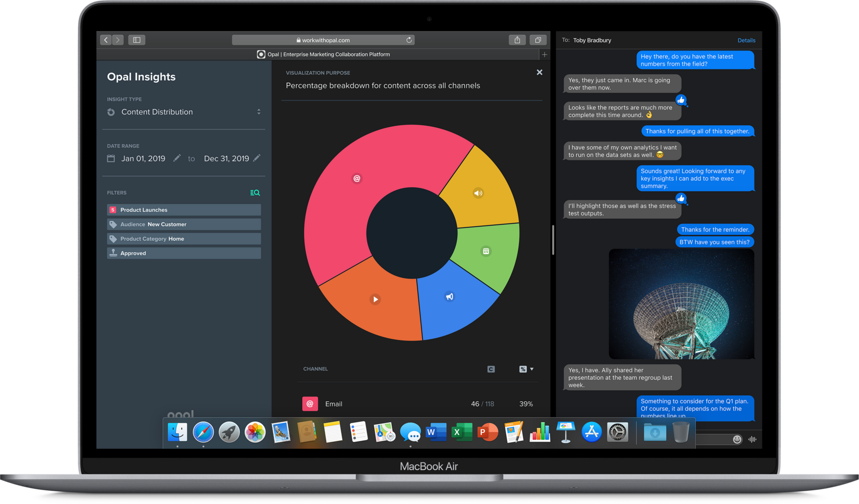Viewport: 859px width, 504px height.
Task: Open the filter search icon
Action: click(x=255, y=193)
